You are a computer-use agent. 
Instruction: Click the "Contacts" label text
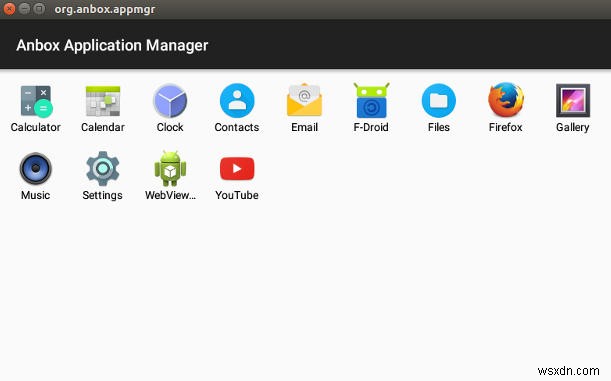(x=237, y=127)
